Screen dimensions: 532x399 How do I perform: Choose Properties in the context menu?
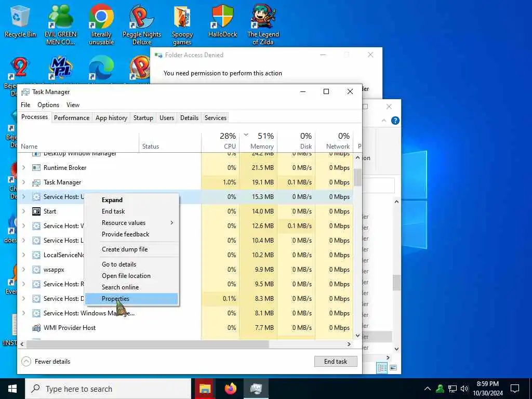coord(131,299)
